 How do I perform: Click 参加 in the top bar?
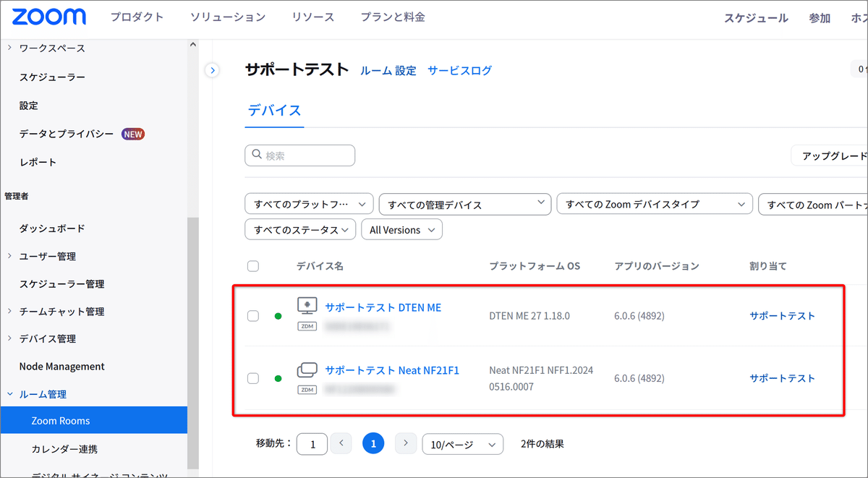pyautogui.click(x=820, y=18)
